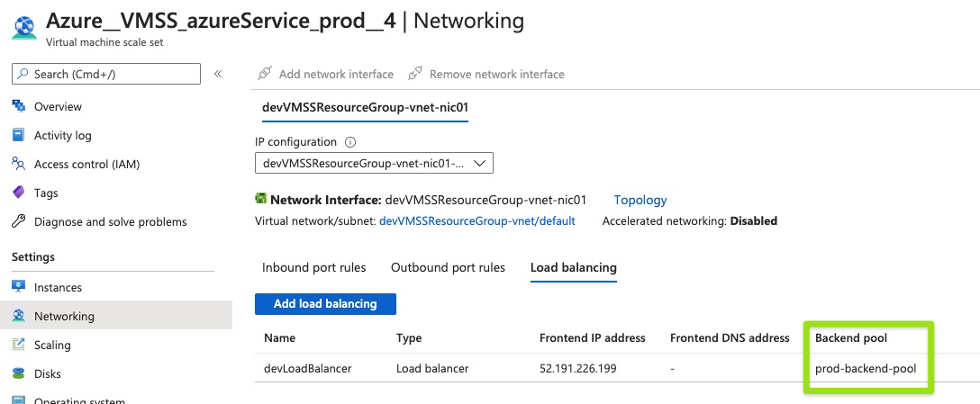980x404 pixels.
Task: Click the Access control (IAM) icon
Action: click(x=19, y=165)
